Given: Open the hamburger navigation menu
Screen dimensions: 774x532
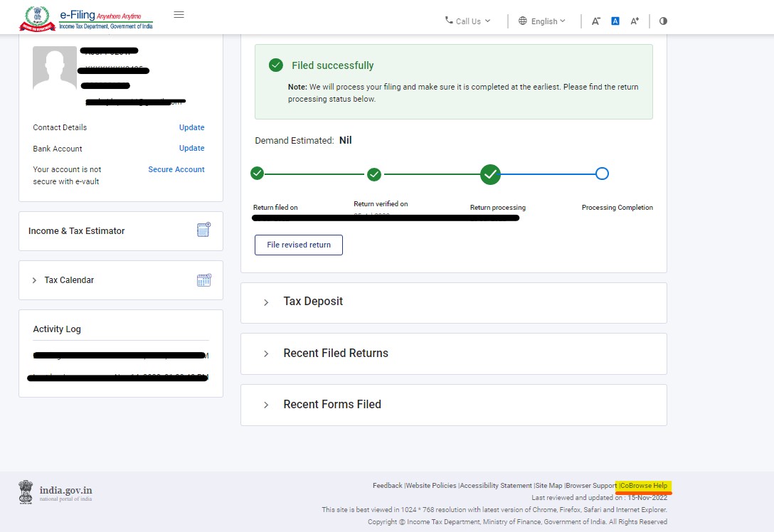Looking at the screenshot, I should tap(179, 14).
